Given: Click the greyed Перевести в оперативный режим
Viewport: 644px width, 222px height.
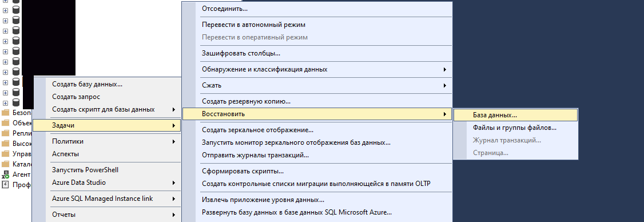Looking at the screenshot, I should [x=317, y=37].
